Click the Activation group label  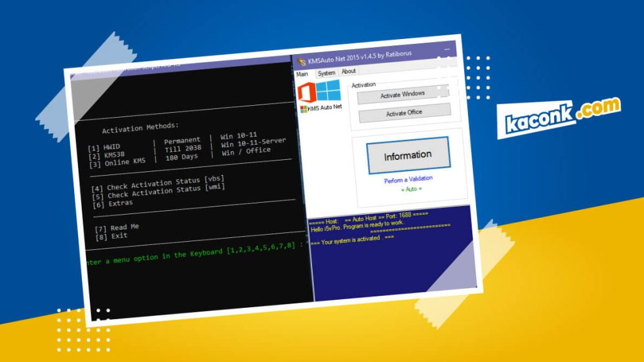[x=364, y=85]
